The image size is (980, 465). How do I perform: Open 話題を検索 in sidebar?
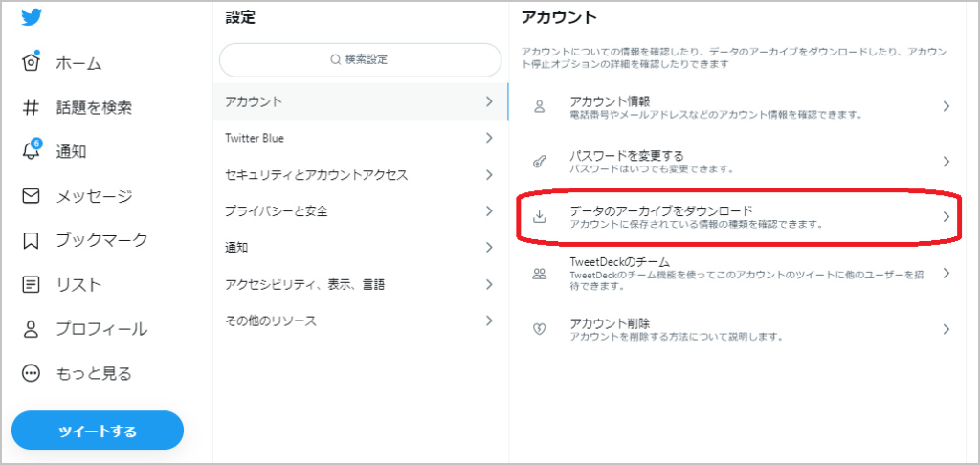(94, 107)
